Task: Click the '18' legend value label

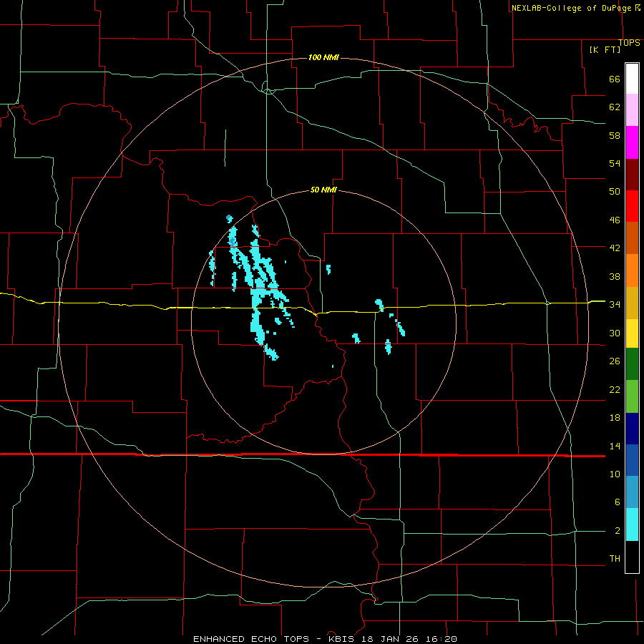Action: pyautogui.click(x=615, y=418)
